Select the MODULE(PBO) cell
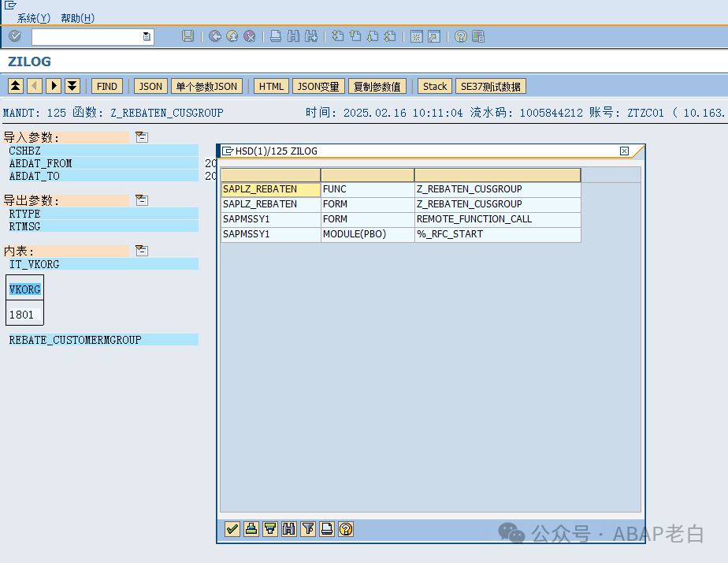The width and height of the screenshot is (728, 563). click(x=367, y=233)
